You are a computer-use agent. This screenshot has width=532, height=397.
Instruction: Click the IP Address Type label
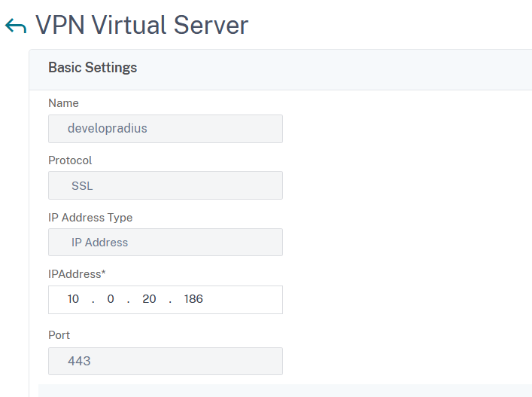coord(90,218)
